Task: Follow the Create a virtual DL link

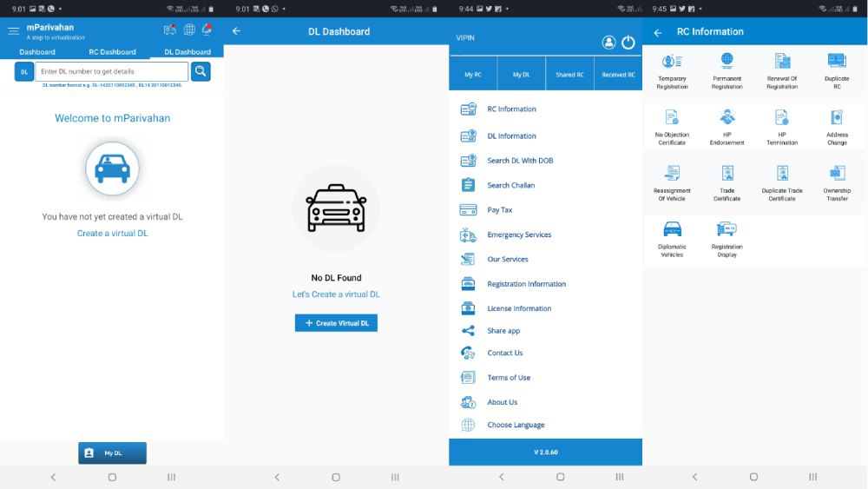Action: coord(112,233)
